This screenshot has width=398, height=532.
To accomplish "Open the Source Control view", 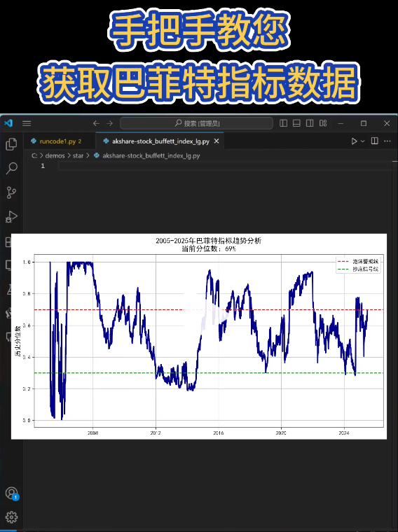I will click(11, 192).
